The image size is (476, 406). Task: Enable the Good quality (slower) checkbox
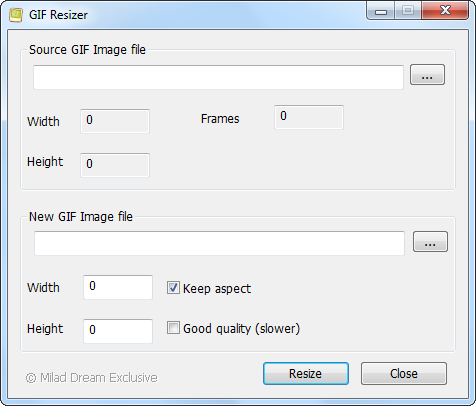click(173, 328)
